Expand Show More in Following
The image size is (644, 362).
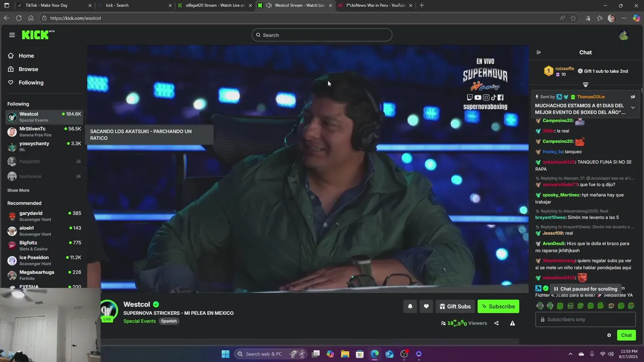pos(18,191)
